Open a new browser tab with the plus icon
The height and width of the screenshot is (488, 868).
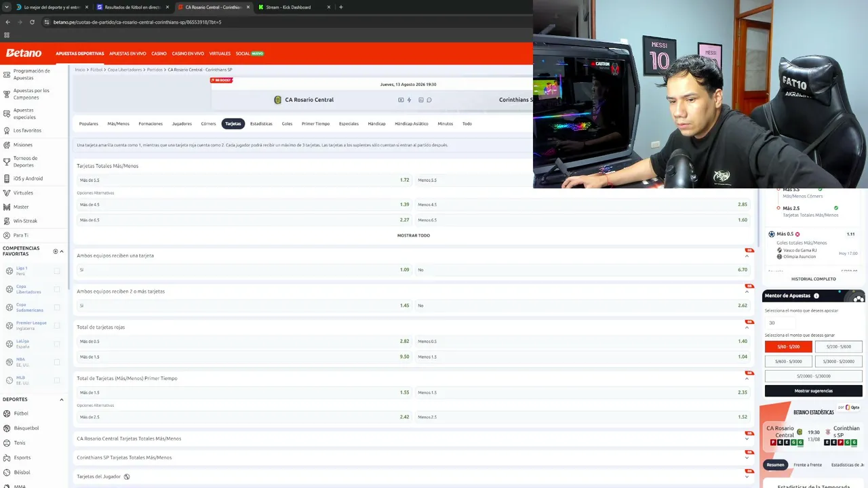(340, 7)
